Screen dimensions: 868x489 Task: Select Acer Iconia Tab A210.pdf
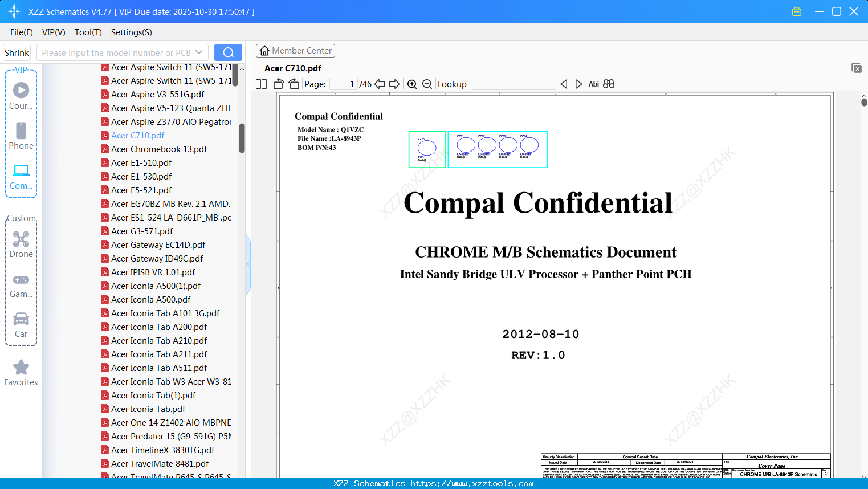coord(159,341)
